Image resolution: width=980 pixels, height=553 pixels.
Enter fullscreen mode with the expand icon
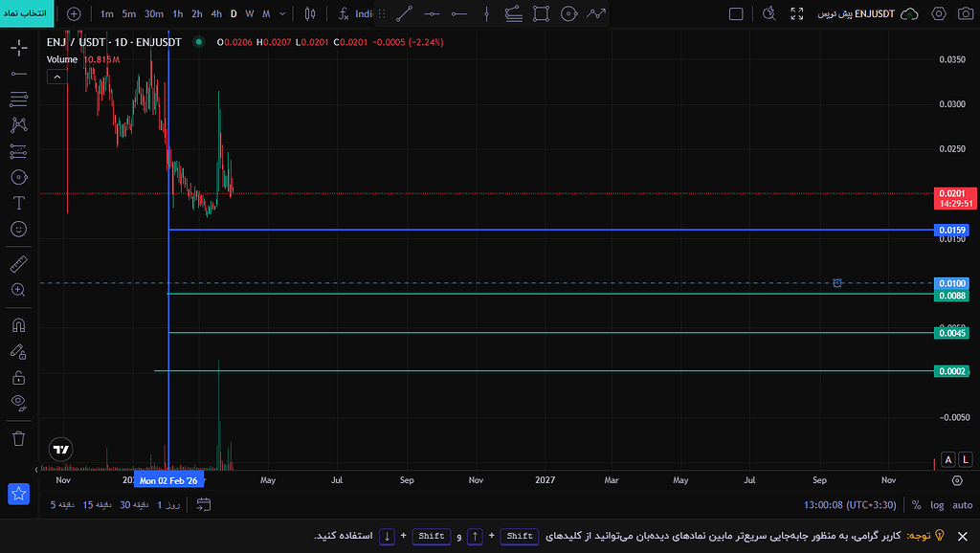click(797, 15)
